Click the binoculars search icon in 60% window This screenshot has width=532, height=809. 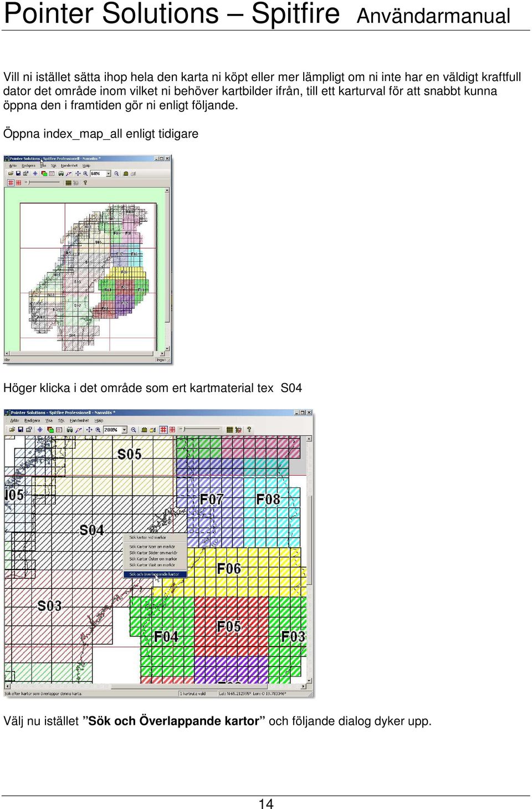coord(61,174)
